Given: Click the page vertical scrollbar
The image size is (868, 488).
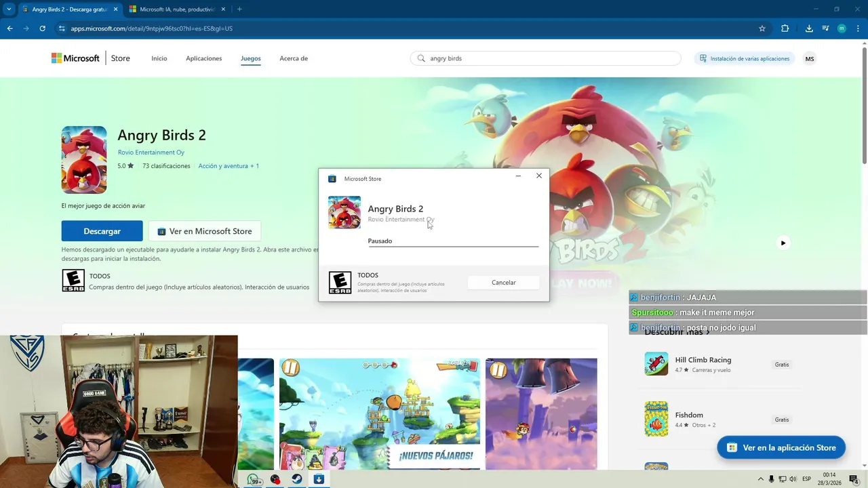Looking at the screenshot, I should pos(864,104).
